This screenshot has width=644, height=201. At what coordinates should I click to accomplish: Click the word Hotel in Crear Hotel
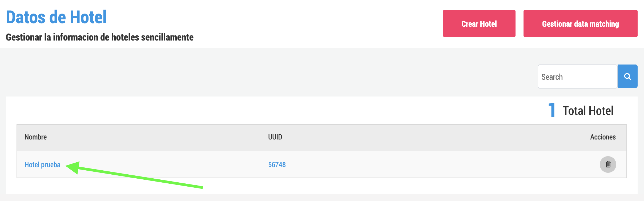tap(488, 24)
